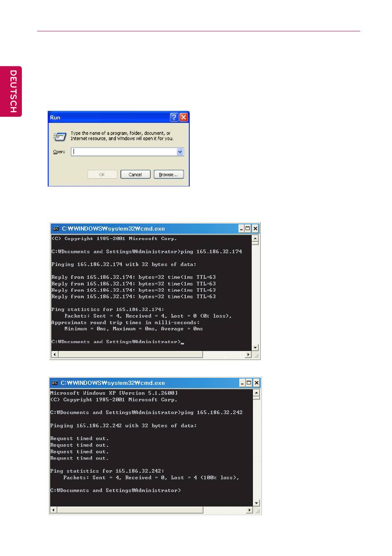Click 'ping 165.186.32.242' command text

pyautogui.click(x=212, y=412)
